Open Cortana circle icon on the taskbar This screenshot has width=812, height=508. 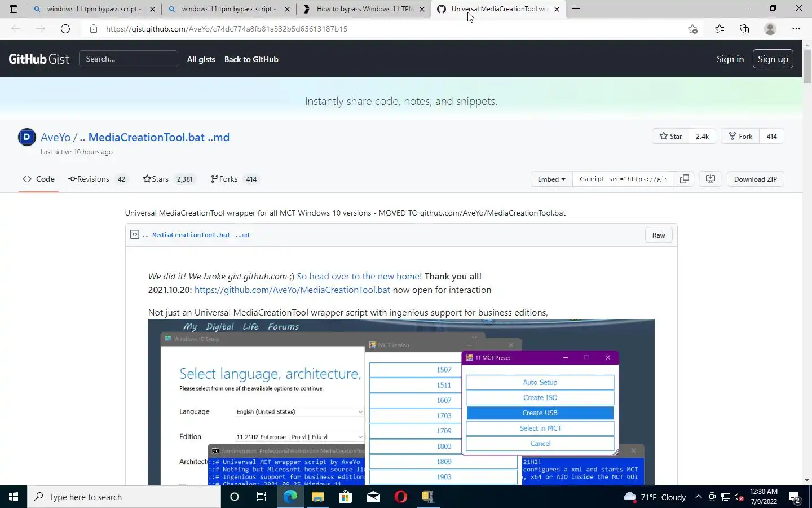[x=235, y=497]
